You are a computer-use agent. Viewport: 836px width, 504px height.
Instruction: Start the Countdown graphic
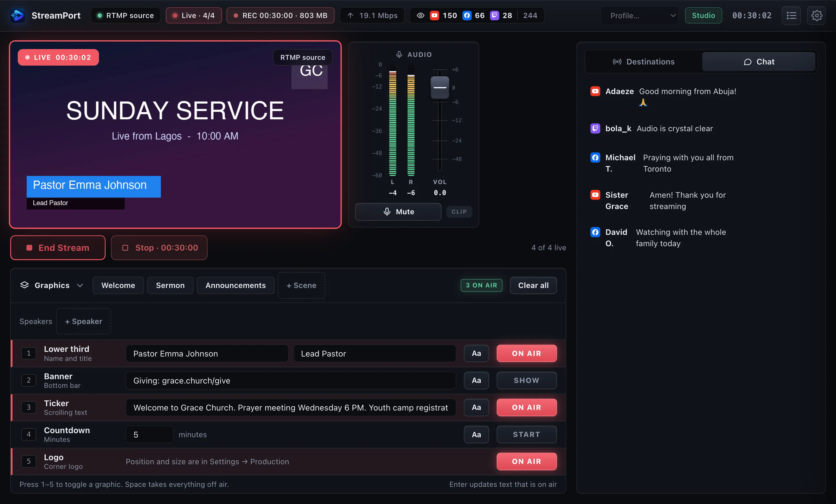[527, 434]
